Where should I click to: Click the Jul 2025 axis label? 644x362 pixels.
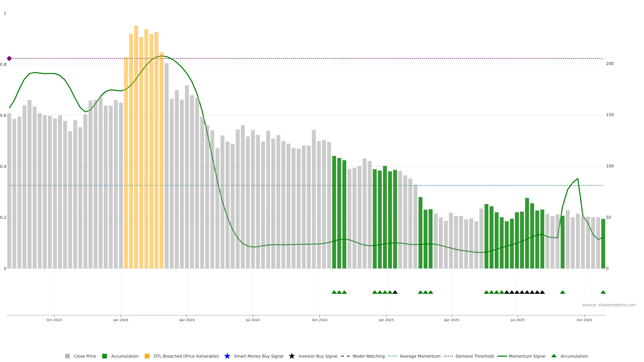point(517,320)
